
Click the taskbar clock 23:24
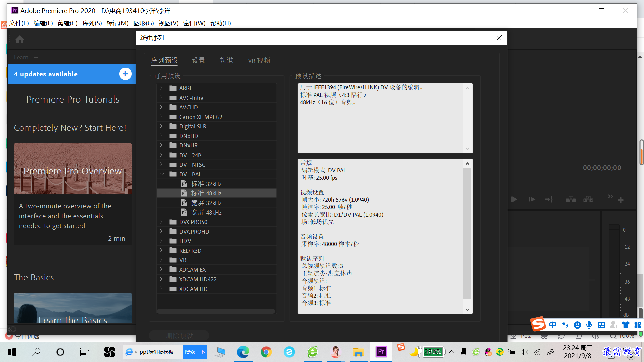(x=577, y=352)
